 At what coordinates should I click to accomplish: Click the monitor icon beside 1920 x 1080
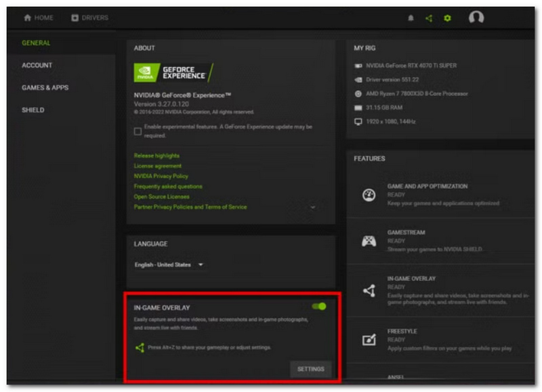358,122
